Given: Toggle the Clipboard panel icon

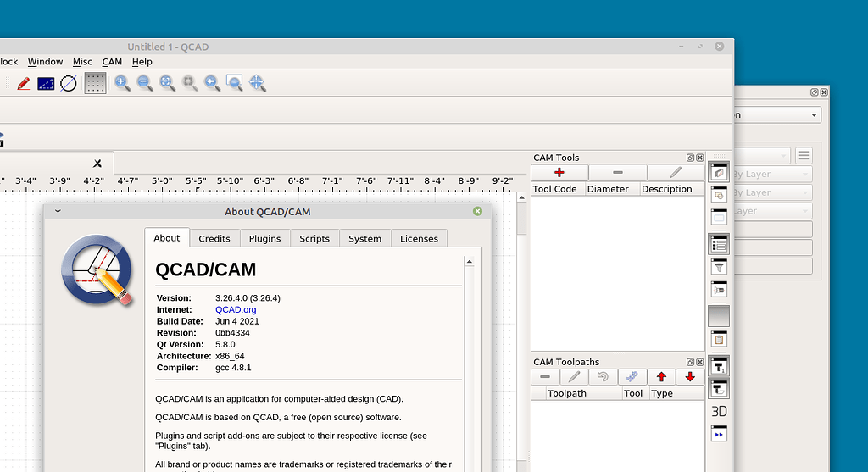Looking at the screenshot, I should [x=719, y=339].
